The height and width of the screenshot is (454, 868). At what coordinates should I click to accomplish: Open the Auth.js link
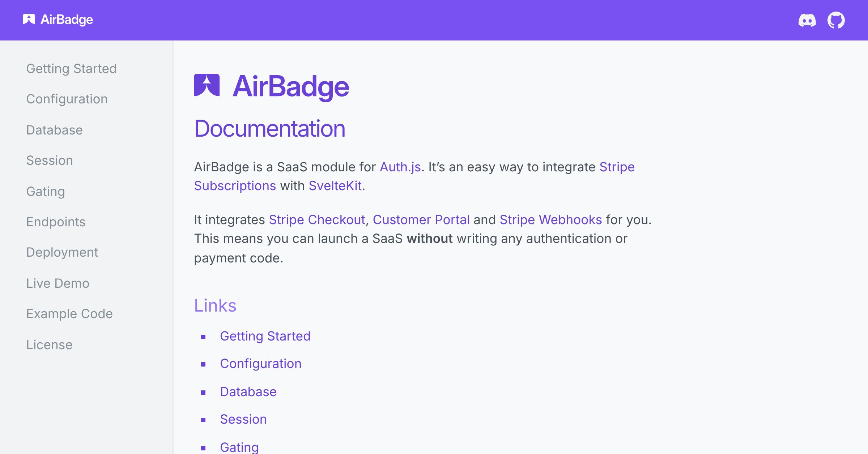(x=400, y=167)
